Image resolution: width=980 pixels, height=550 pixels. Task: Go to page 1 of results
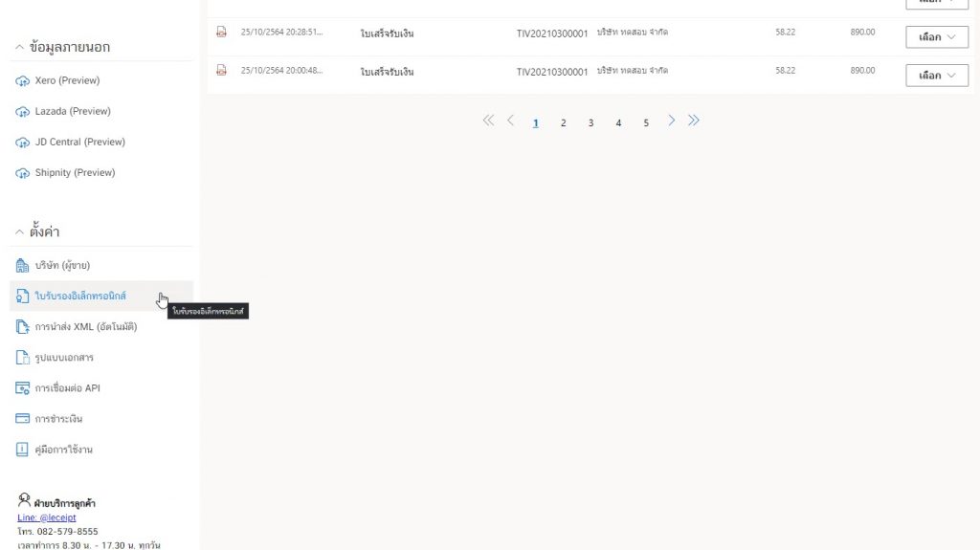tap(536, 123)
